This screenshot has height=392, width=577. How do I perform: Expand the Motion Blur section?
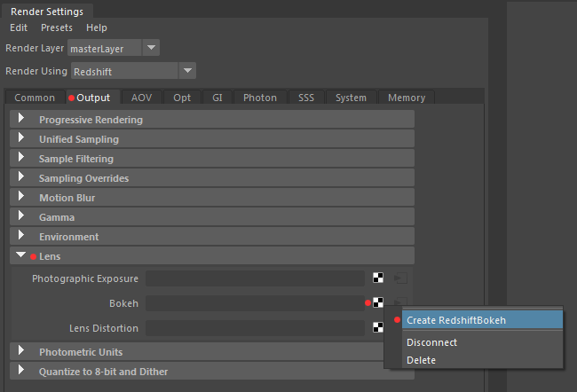[x=212, y=198]
